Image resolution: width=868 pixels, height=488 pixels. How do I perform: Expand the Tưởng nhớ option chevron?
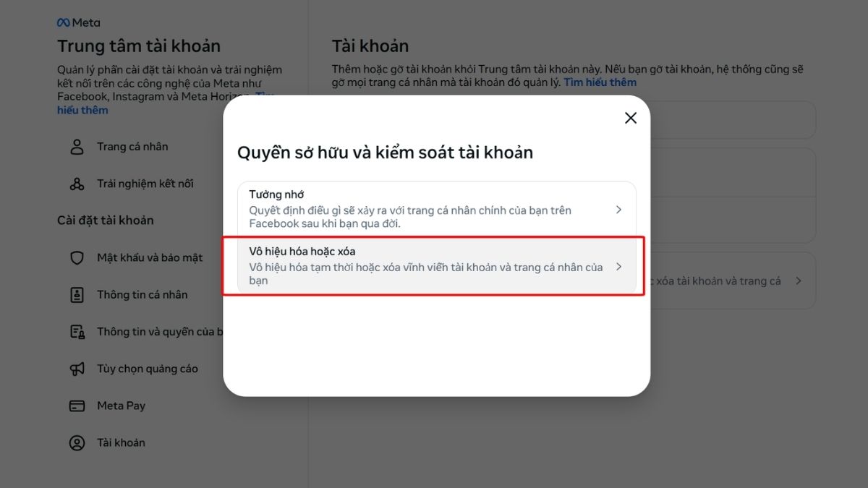click(618, 210)
